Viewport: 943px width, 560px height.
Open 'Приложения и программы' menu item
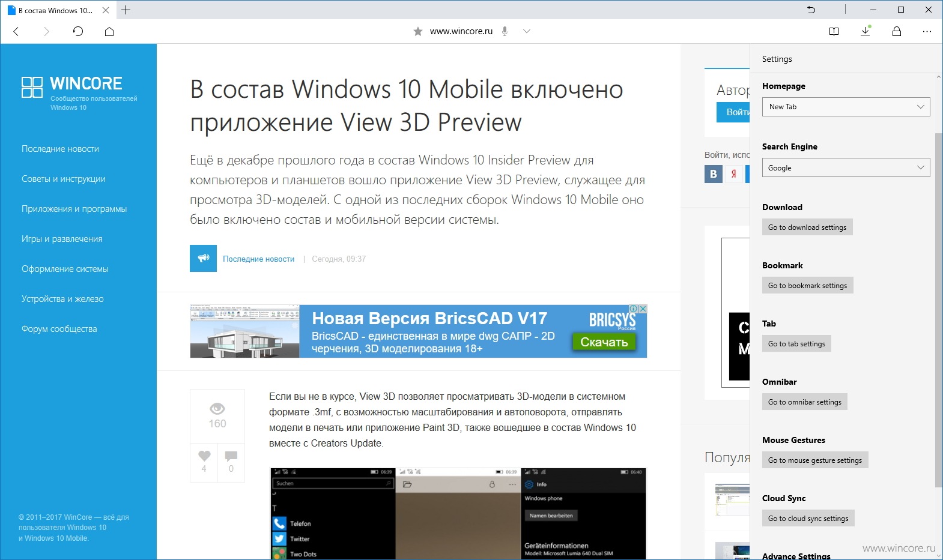pos(74,209)
